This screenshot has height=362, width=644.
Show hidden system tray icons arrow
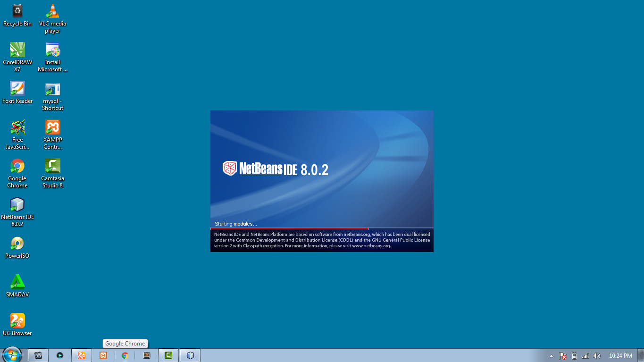[x=551, y=356]
